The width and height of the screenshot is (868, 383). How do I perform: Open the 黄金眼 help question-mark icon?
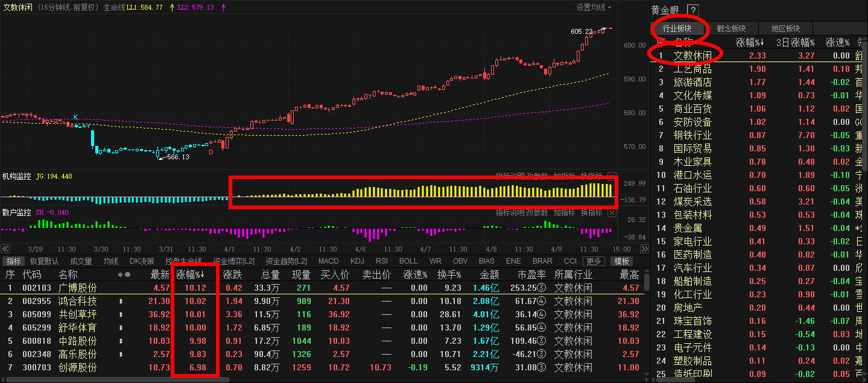point(692,10)
